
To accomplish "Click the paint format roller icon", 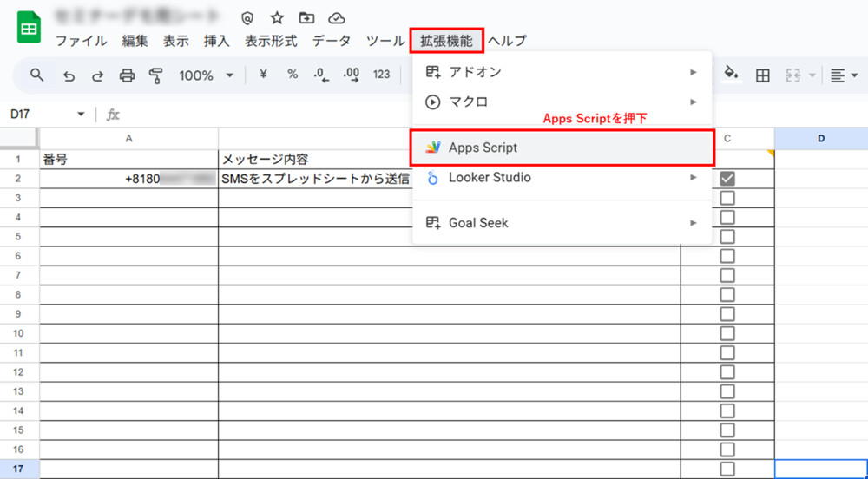I will click(x=156, y=75).
